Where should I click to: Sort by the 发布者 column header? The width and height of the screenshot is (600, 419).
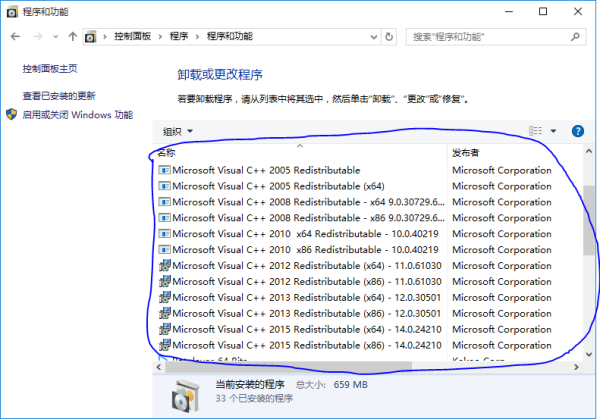click(465, 153)
